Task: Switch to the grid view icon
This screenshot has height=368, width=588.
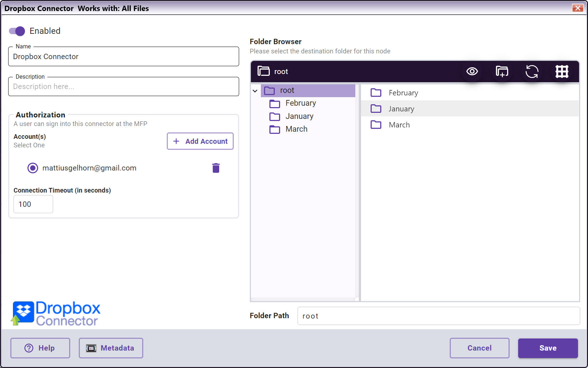Action: (562, 72)
